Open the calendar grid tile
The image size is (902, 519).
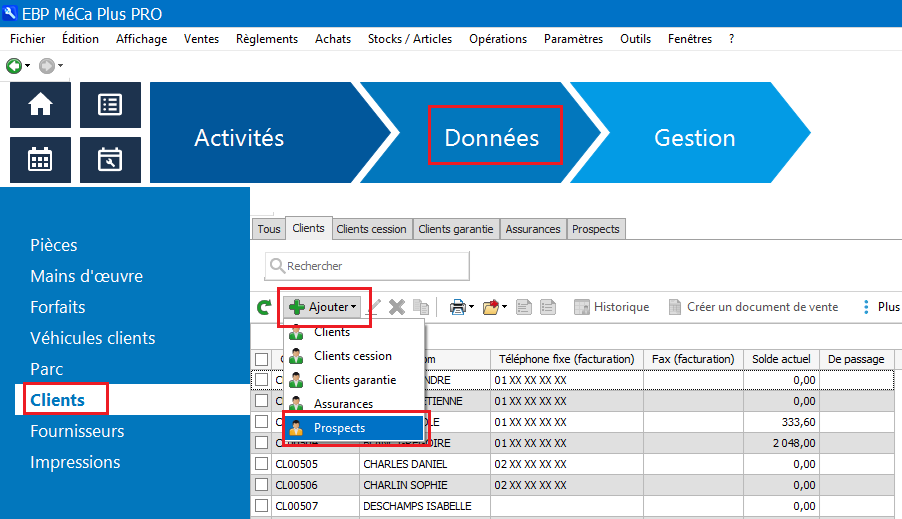click(40, 160)
